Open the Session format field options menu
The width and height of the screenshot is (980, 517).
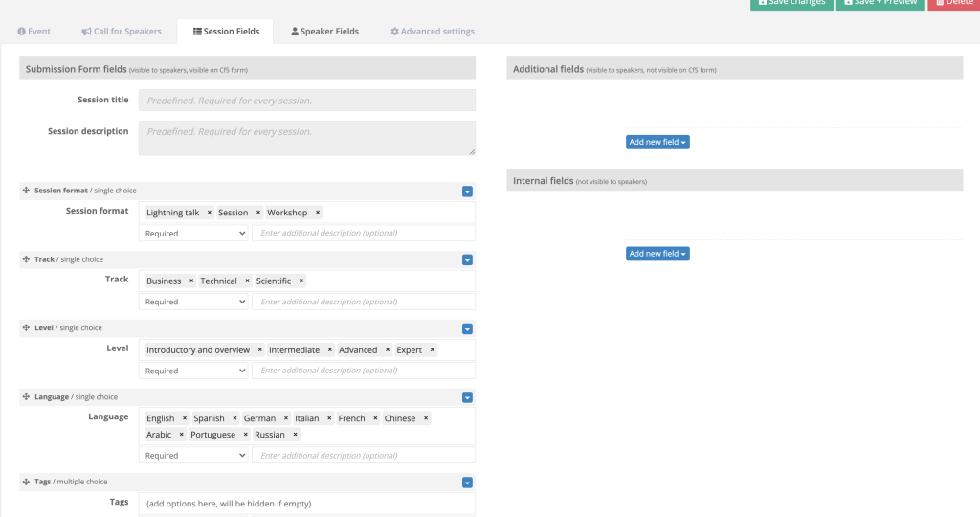click(467, 191)
